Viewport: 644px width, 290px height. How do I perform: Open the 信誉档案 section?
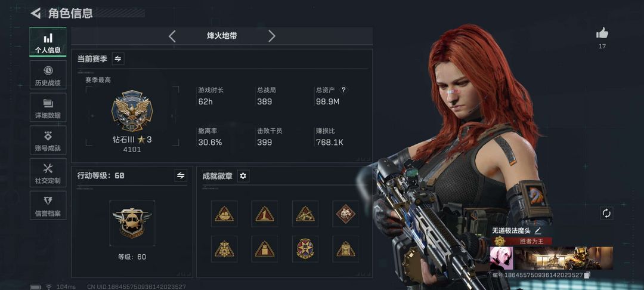pos(48,205)
